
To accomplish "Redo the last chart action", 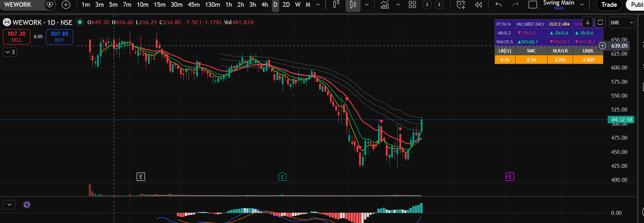I will [x=516, y=5].
